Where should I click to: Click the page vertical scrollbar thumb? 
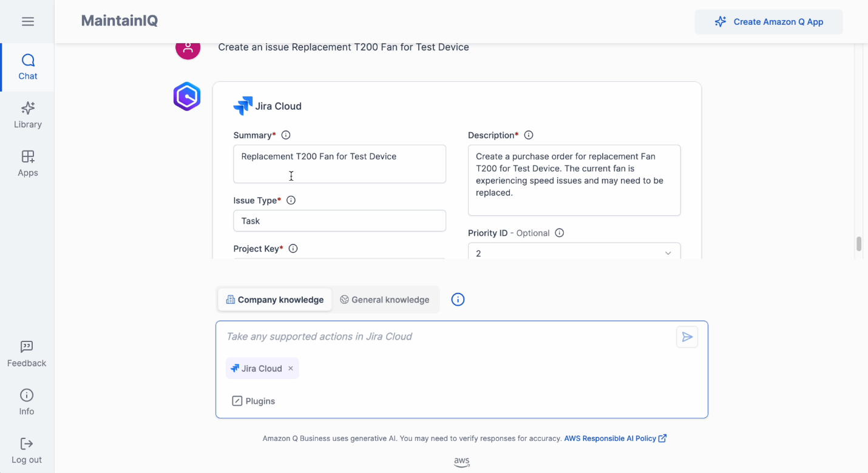[x=859, y=244]
